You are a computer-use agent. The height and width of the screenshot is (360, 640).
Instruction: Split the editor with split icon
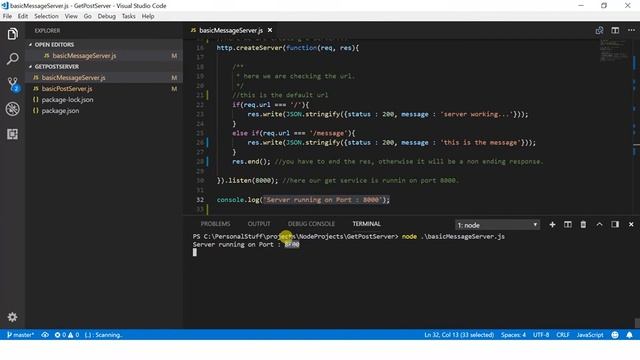(x=615, y=31)
